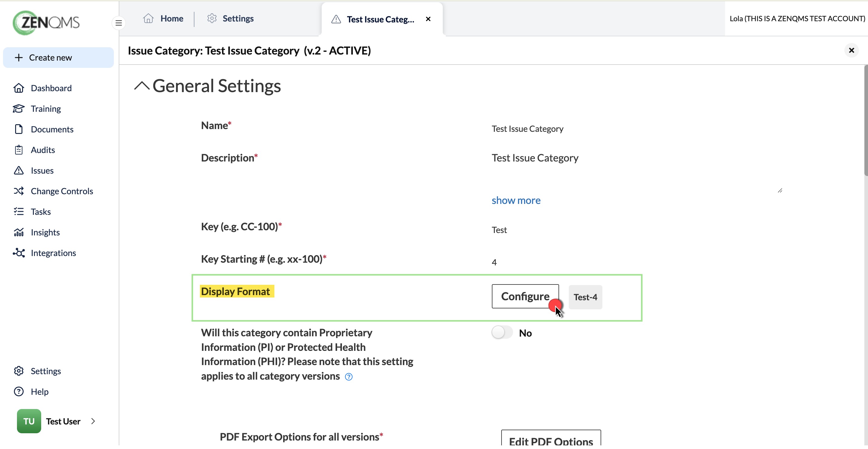Toggle the sidebar hamburger menu icon
The height and width of the screenshot is (449, 868).
[119, 23]
